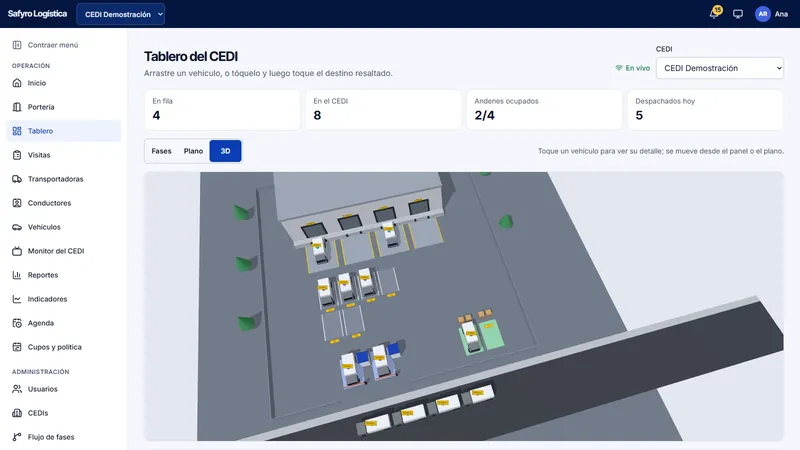This screenshot has height=450, width=800.
Task: Open the Agenda label
Action: pos(41,323)
